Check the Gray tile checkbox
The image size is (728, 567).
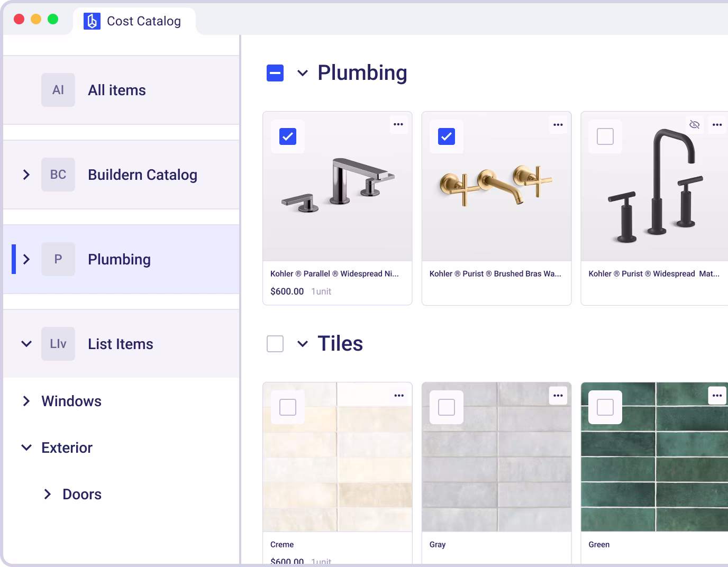pos(447,407)
